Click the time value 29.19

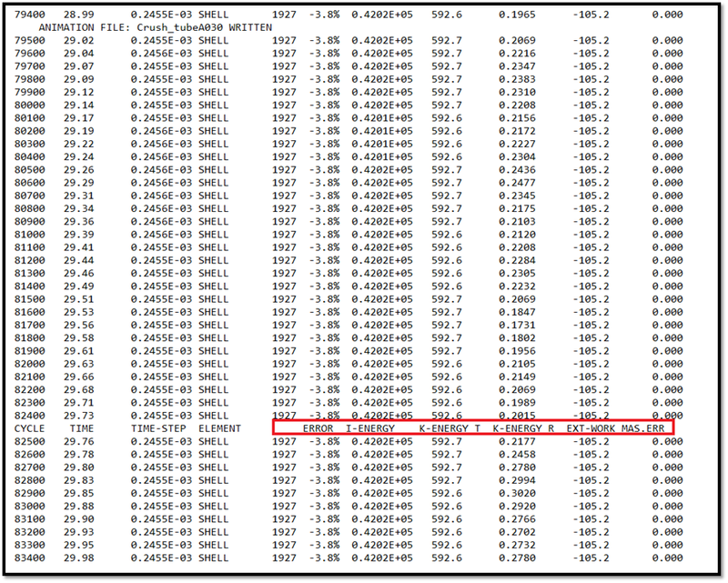pos(78,131)
